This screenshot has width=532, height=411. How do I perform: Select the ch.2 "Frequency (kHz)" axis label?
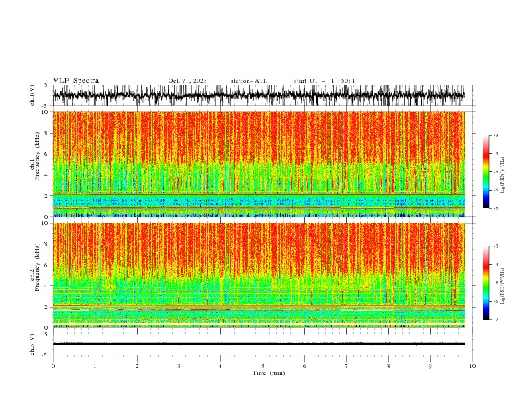[37, 268]
